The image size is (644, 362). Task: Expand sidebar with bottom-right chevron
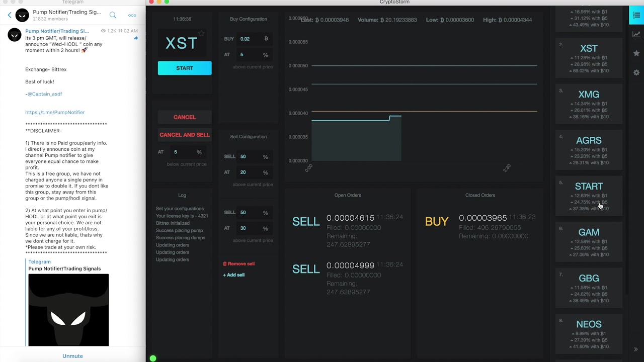coord(635,349)
